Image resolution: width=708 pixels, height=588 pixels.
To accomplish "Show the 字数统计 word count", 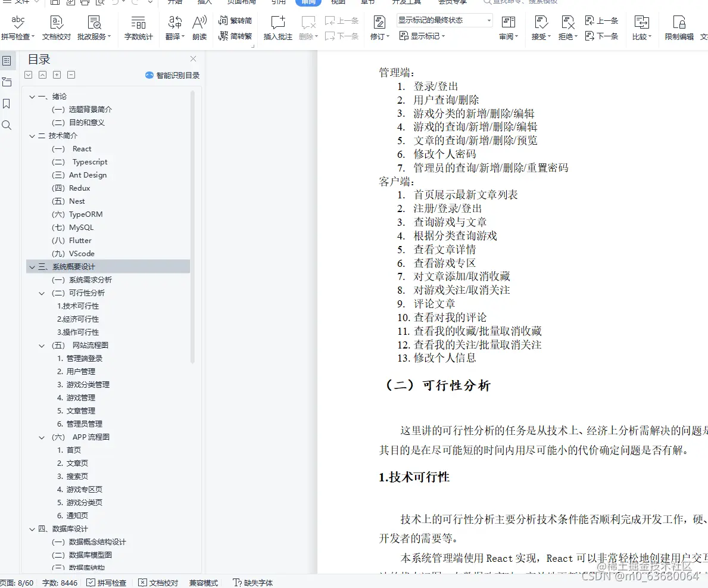I will point(138,28).
